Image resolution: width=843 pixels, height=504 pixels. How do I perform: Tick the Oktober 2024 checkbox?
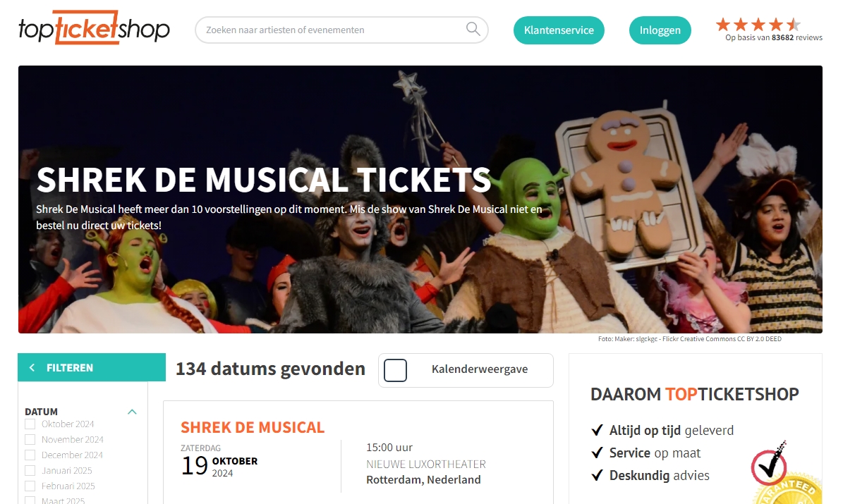pos(30,424)
